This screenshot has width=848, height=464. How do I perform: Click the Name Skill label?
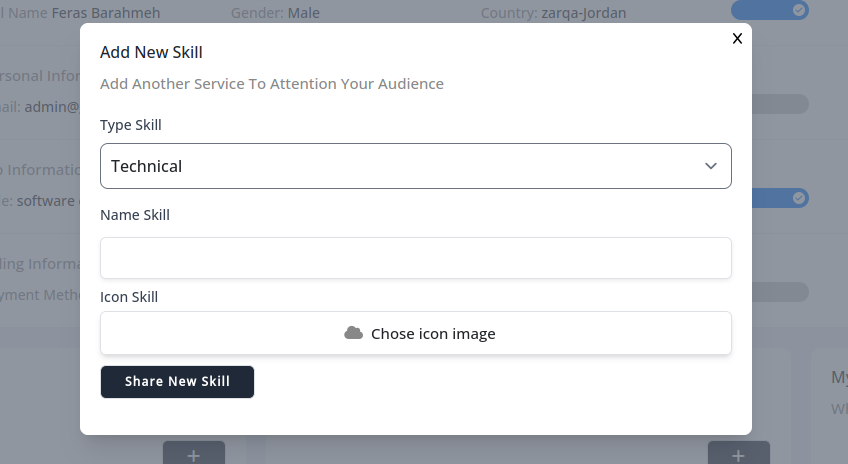tap(135, 215)
